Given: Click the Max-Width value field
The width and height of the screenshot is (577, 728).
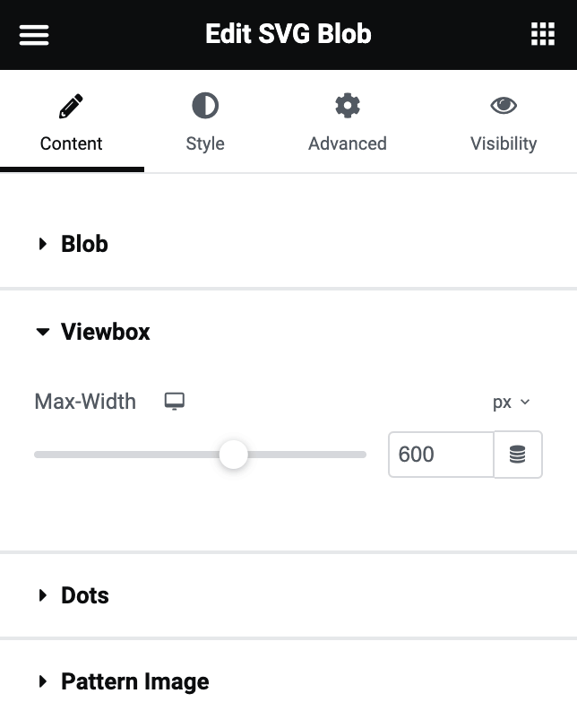Looking at the screenshot, I should tap(441, 455).
